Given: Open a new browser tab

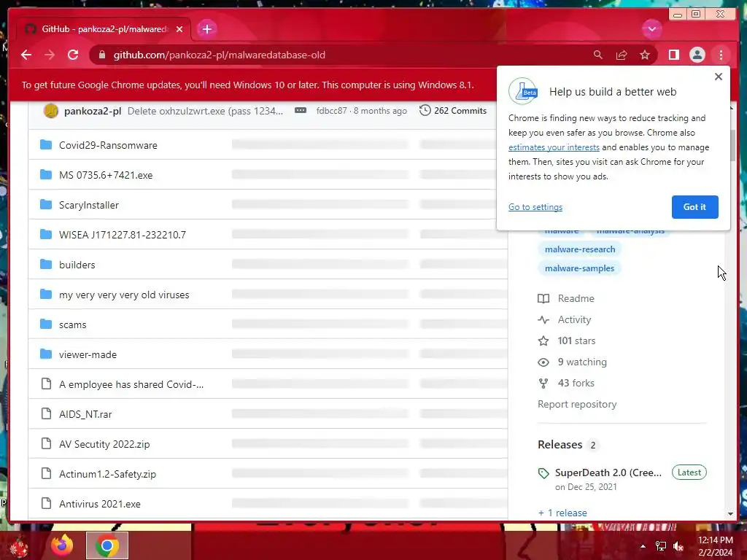Looking at the screenshot, I should (x=206, y=29).
